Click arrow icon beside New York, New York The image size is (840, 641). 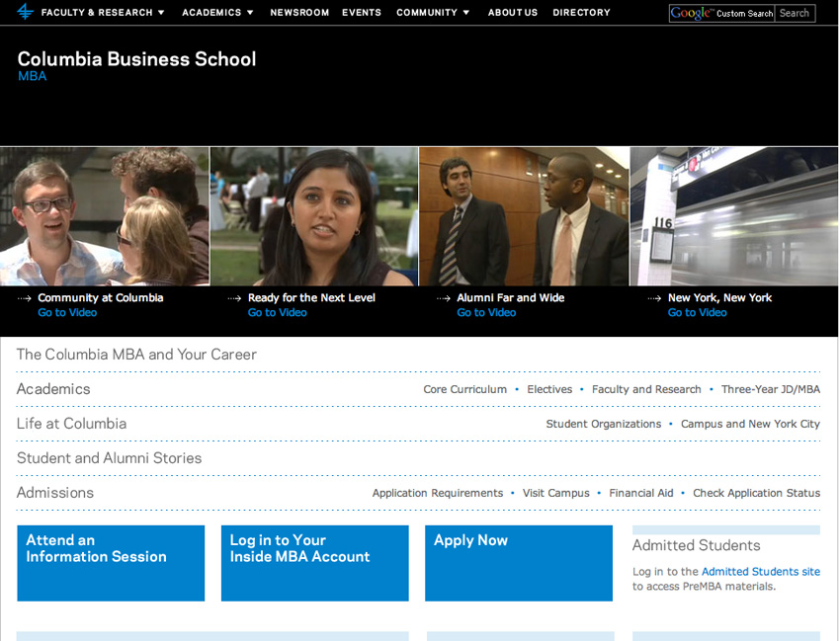(654, 298)
